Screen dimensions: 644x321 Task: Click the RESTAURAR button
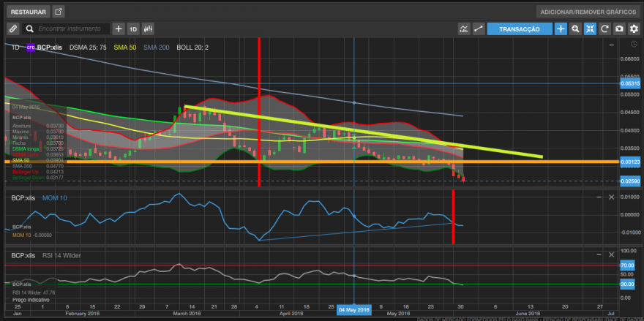[x=29, y=12]
